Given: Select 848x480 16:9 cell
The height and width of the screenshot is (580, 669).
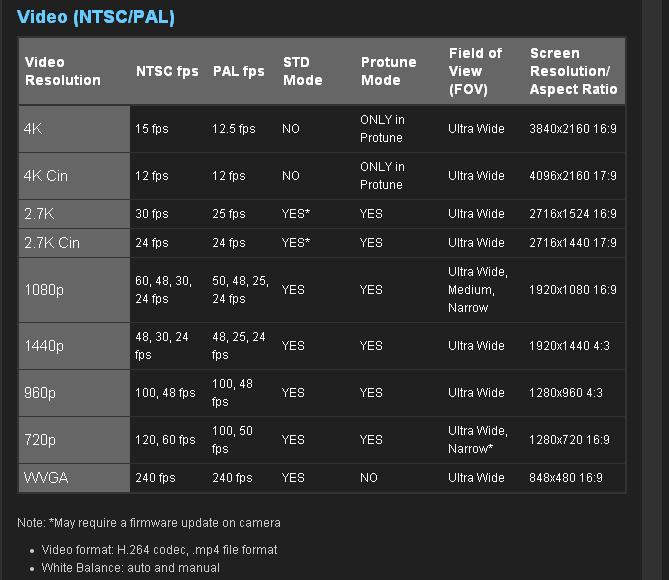Looking at the screenshot, I should [x=566, y=478].
